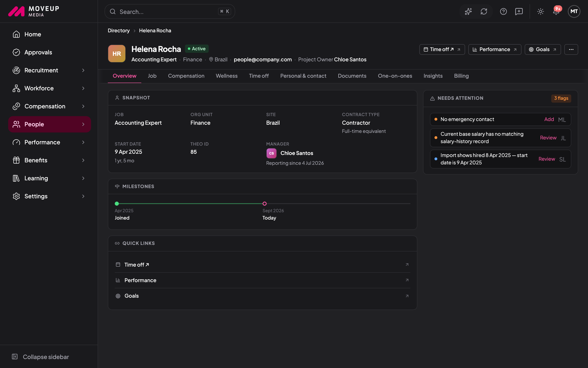This screenshot has height=368, width=588.
Task: Open Approvals in sidebar
Action: [49, 52]
